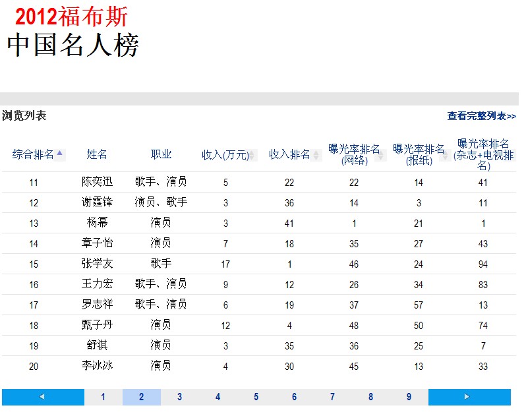Select the name 甄子丹
This screenshot has height=420, width=526.
pyautogui.click(x=97, y=325)
